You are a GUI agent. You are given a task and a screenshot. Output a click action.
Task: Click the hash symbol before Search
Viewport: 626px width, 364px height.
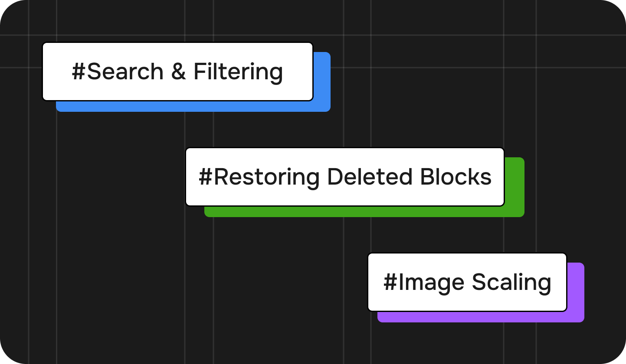(x=79, y=71)
